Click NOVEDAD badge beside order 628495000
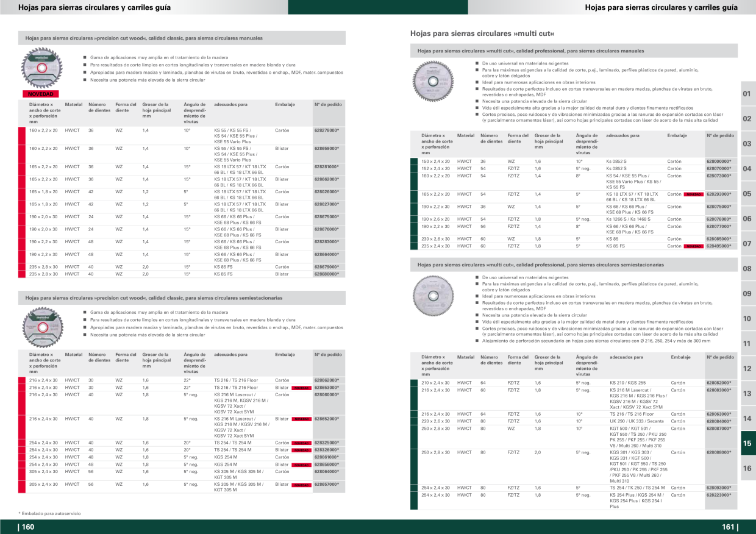The image size is (756, 534). click(693, 246)
